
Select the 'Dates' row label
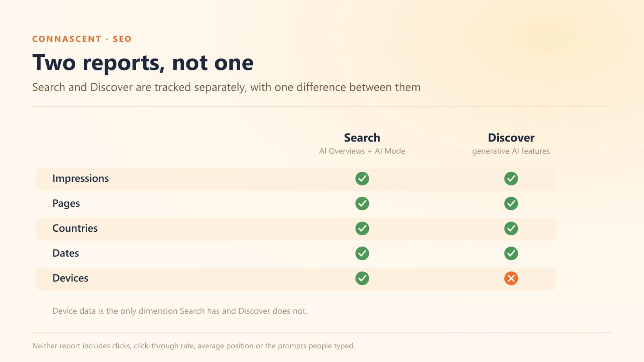(x=66, y=253)
